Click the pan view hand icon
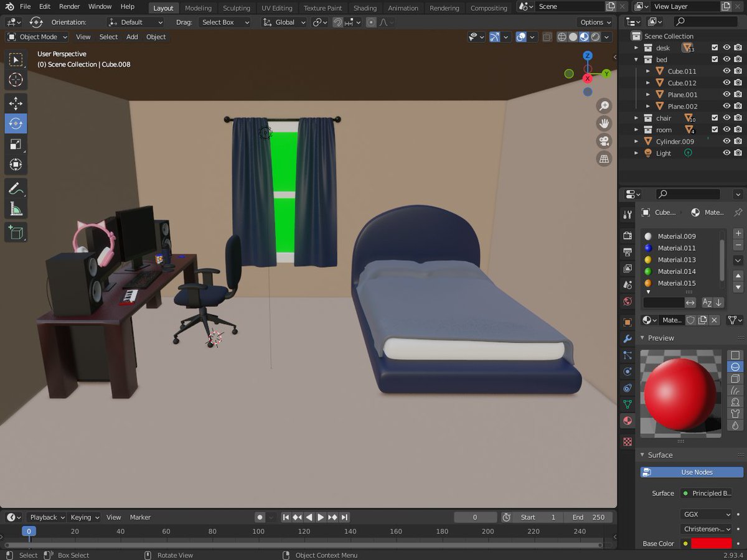Screen dimensions: 747x560 [x=603, y=123]
